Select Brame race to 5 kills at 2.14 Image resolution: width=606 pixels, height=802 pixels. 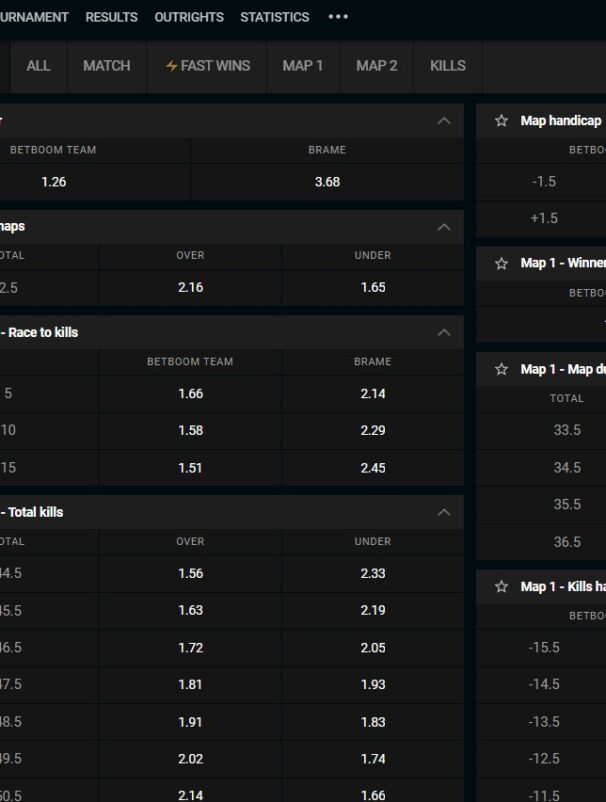pyautogui.click(x=372, y=394)
